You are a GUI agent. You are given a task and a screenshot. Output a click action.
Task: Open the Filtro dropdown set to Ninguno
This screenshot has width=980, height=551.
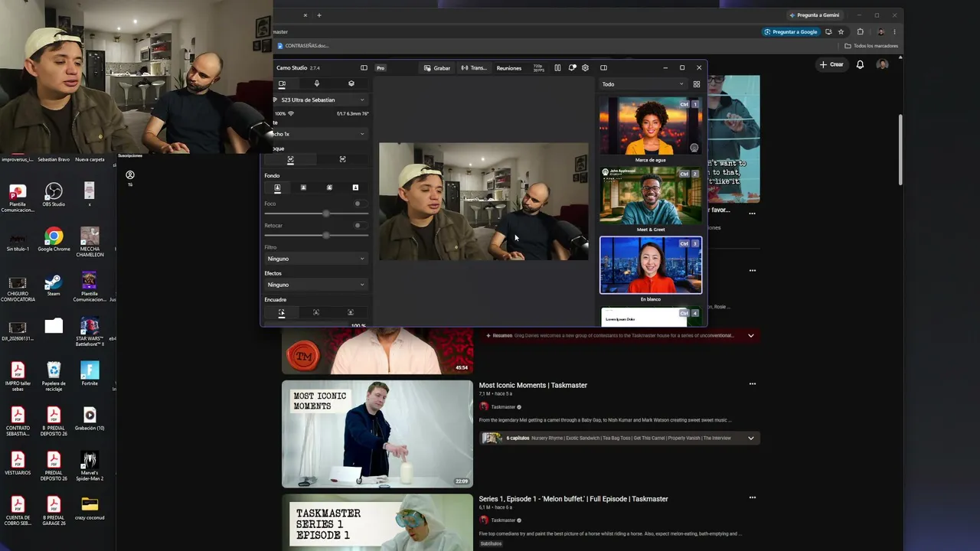[x=316, y=259]
